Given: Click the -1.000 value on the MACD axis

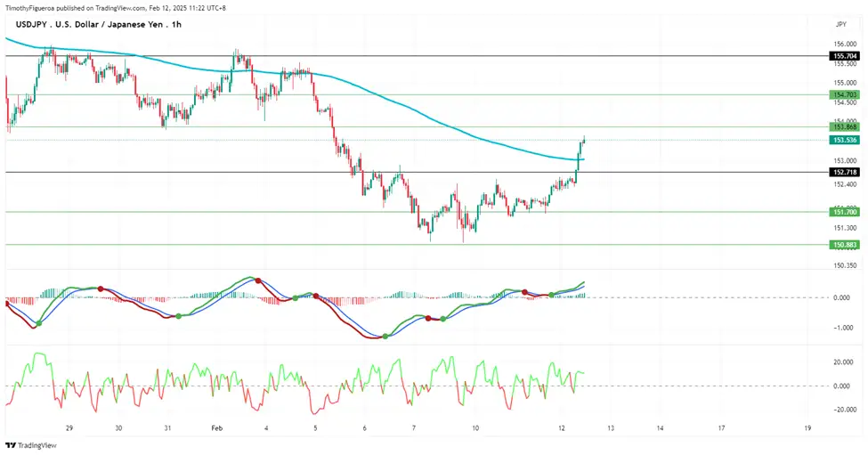Looking at the screenshot, I should coord(841,328).
